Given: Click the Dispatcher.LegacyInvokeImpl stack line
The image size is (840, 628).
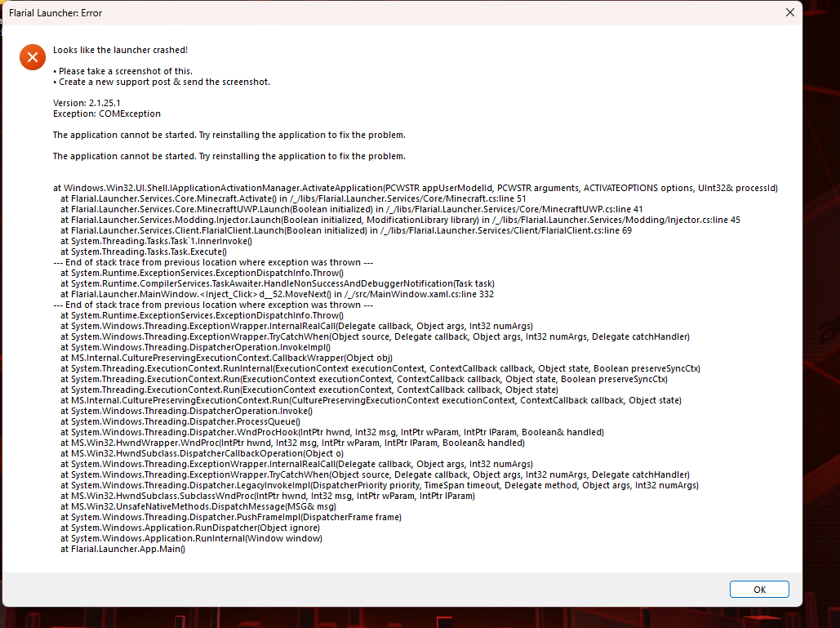Looking at the screenshot, I should coord(380,485).
